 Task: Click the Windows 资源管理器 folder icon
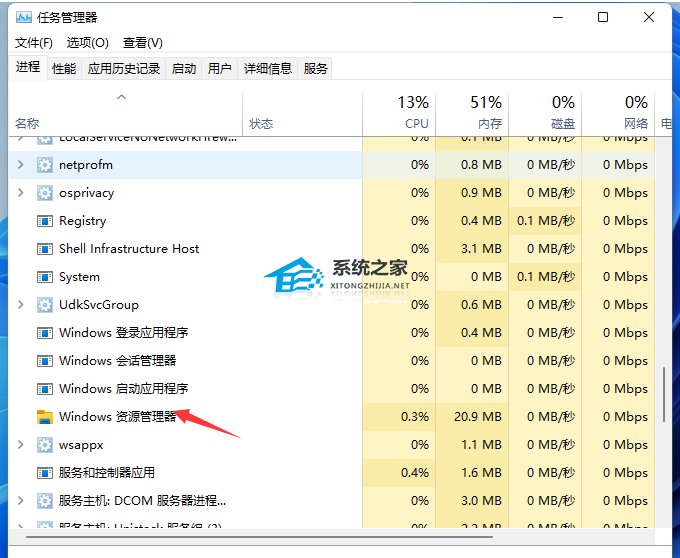(44, 417)
